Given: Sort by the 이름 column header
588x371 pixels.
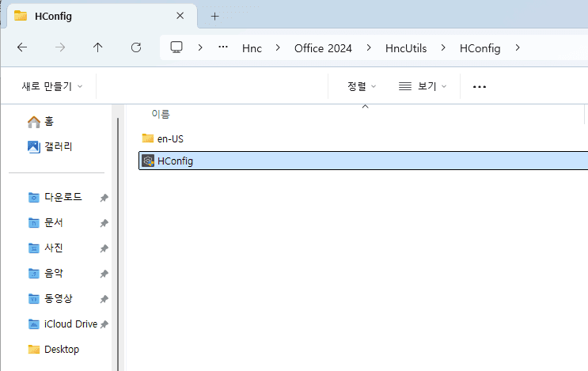Looking at the screenshot, I should 161,114.
